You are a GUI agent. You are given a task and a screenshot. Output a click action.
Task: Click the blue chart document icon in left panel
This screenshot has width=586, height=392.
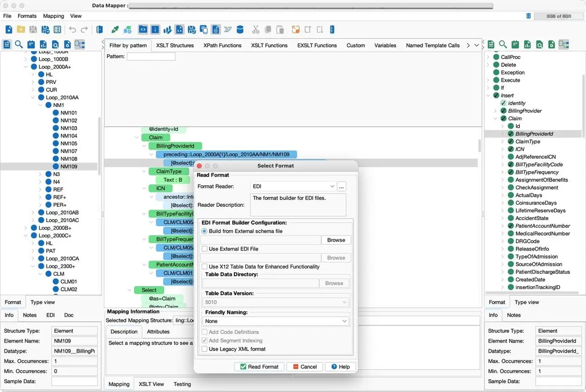(x=43, y=44)
